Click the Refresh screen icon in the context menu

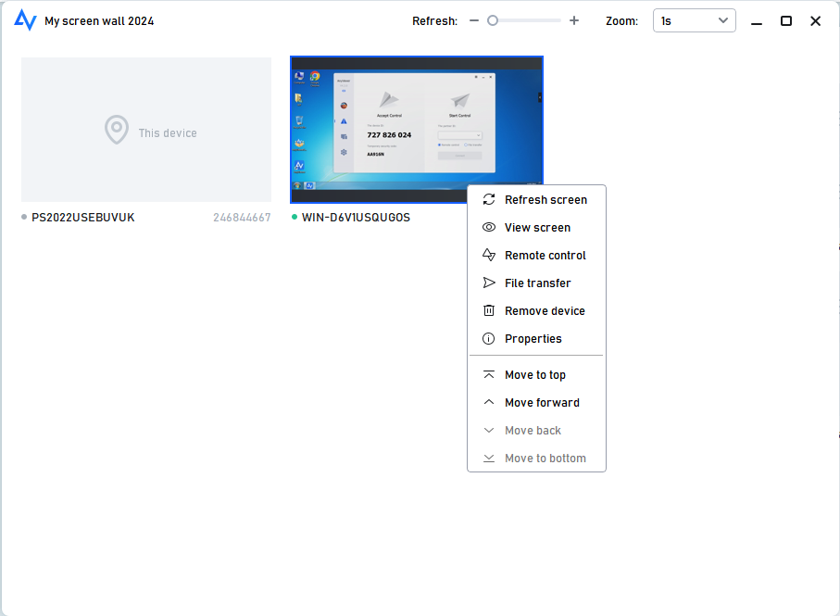click(x=488, y=199)
